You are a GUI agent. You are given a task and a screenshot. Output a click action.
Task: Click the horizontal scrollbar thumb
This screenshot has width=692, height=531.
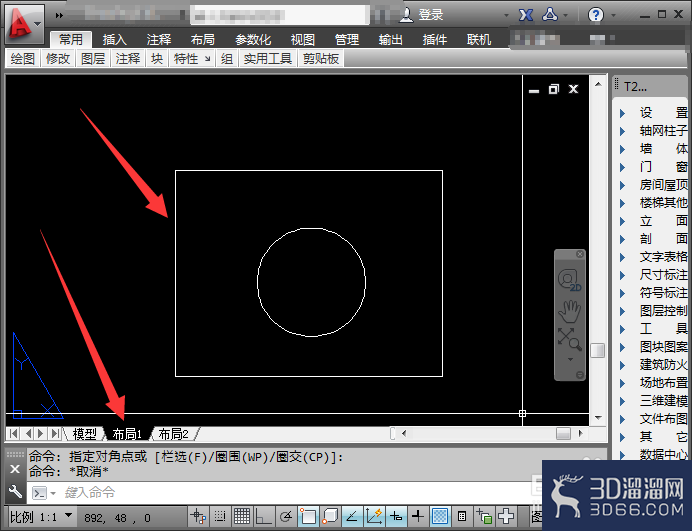coord(563,433)
